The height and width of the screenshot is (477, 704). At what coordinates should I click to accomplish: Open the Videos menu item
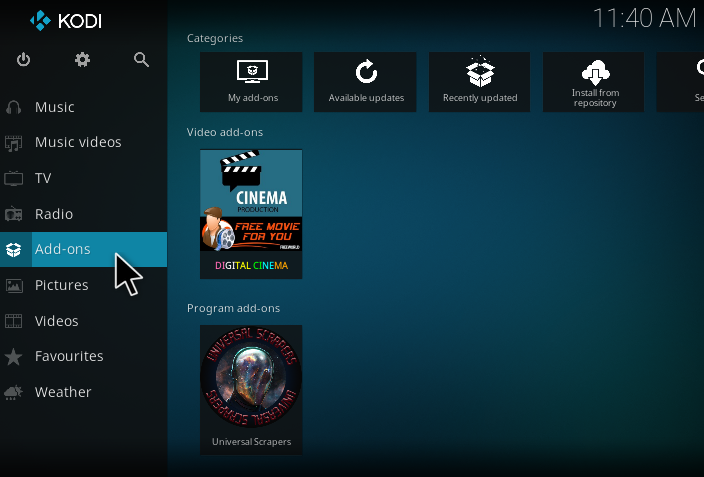(x=84, y=321)
